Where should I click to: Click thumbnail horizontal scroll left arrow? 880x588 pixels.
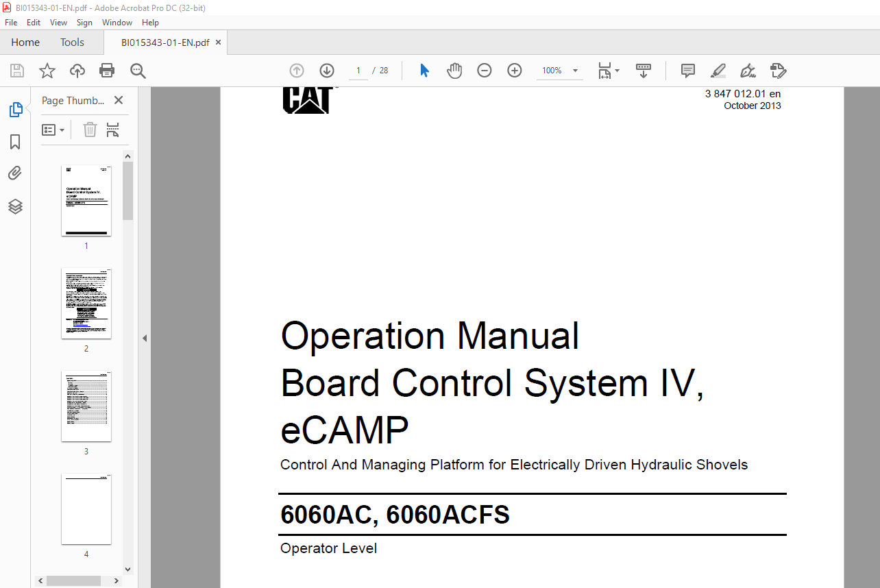click(40, 580)
